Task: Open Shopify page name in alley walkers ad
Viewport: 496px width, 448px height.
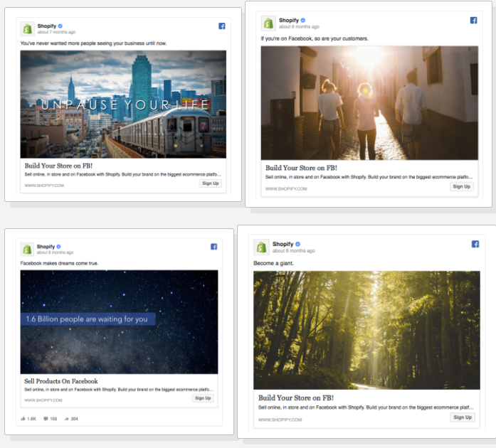Action: coord(289,20)
